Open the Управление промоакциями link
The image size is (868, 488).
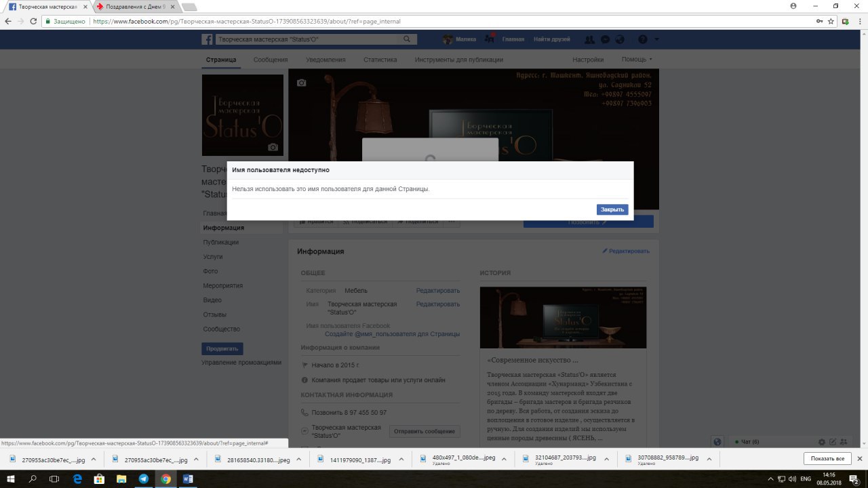tap(241, 363)
